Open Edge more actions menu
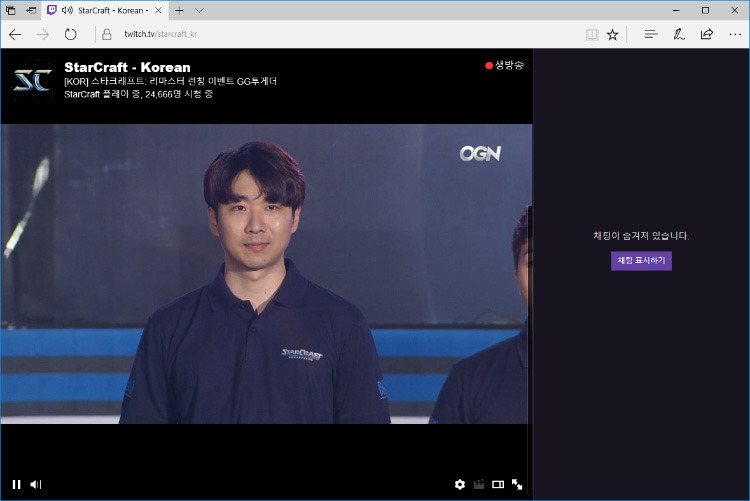Image resolution: width=750 pixels, height=501 pixels. pos(735,34)
